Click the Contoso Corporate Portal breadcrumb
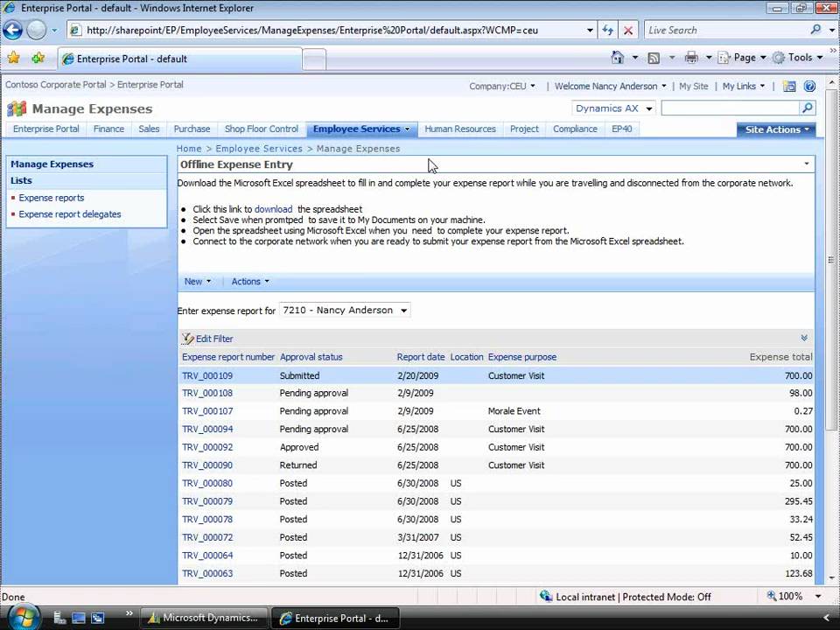Image resolution: width=840 pixels, height=630 pixels. click(x=56, y=85)
